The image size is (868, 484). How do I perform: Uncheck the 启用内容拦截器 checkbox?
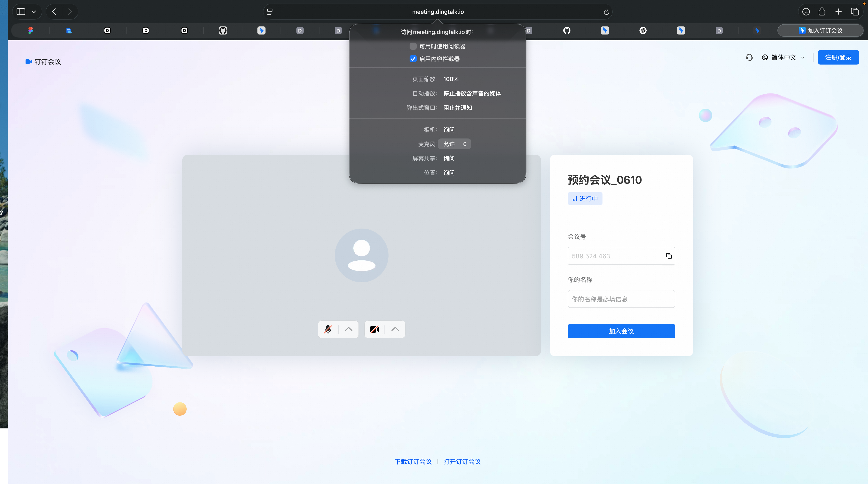click(x=413, y=59)
